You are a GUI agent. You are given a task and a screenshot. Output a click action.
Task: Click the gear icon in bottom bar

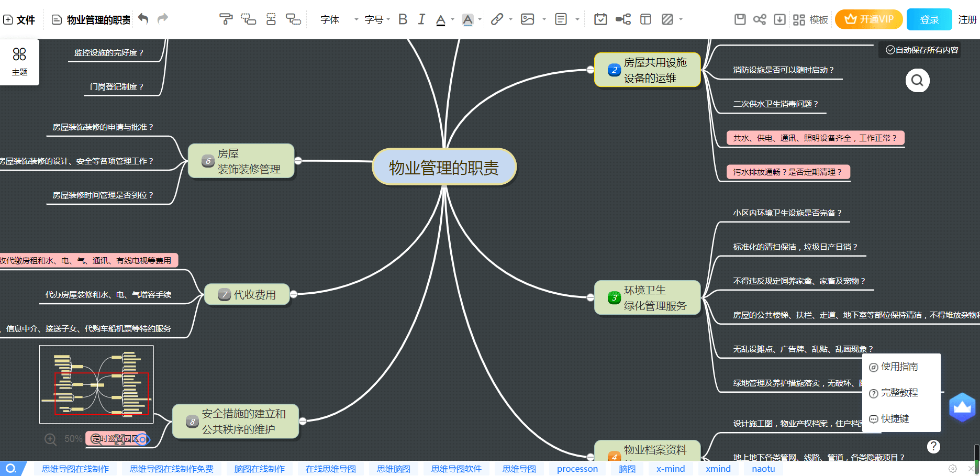pos(953,469)
